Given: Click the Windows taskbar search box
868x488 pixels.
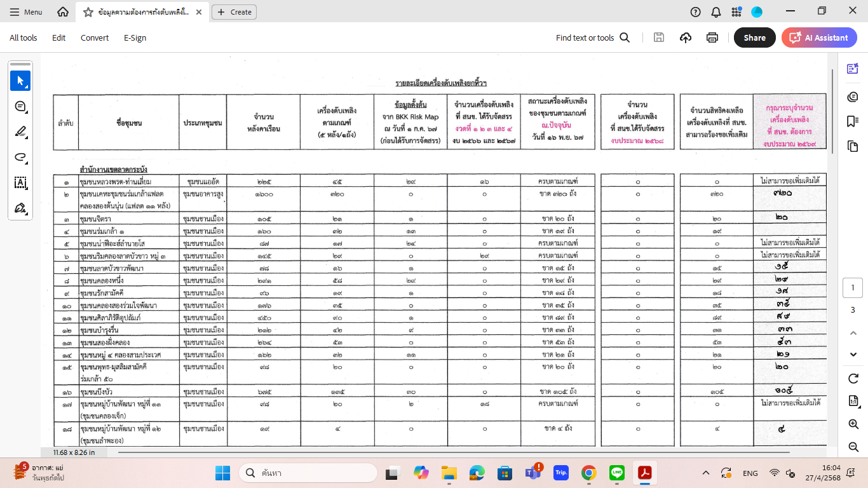Looking at the screenshot, I should pos(307,473).
